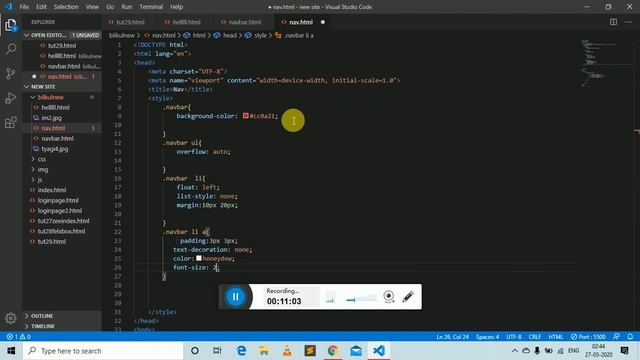Select the pencil annotation tool in recorder
Screen dimensions: 640x360
tap(408, 296)
